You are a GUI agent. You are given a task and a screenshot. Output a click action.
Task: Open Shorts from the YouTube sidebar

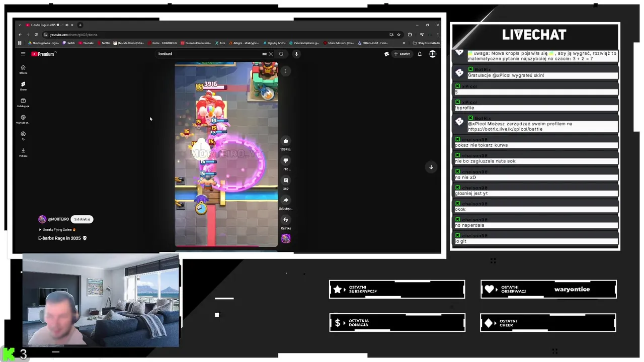(x=23, y=86)
